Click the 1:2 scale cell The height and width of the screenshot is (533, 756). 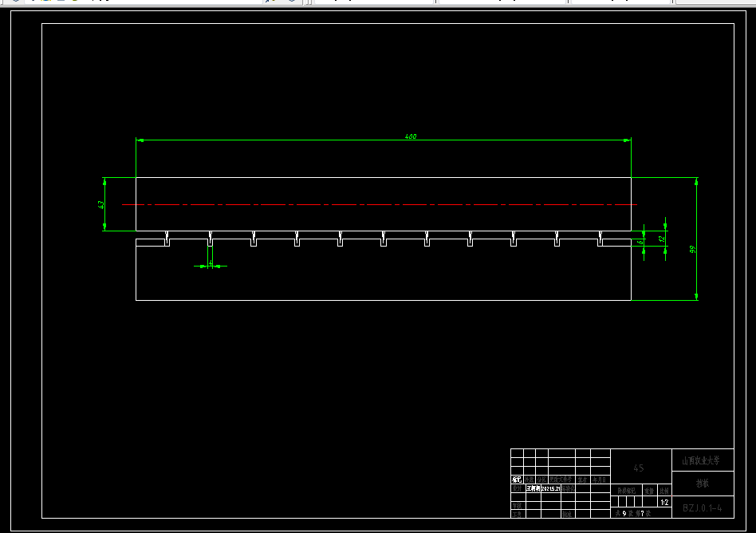[664, 502]
